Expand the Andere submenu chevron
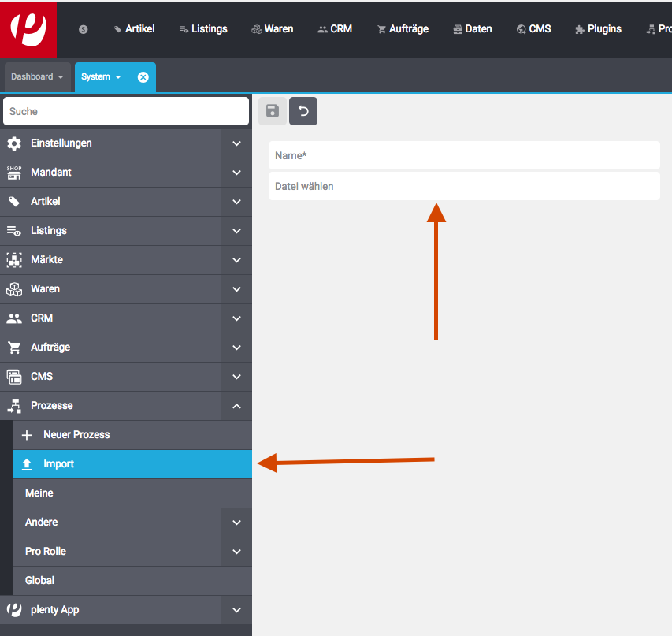Screen dimensions: 672x636 pos(236,523)
